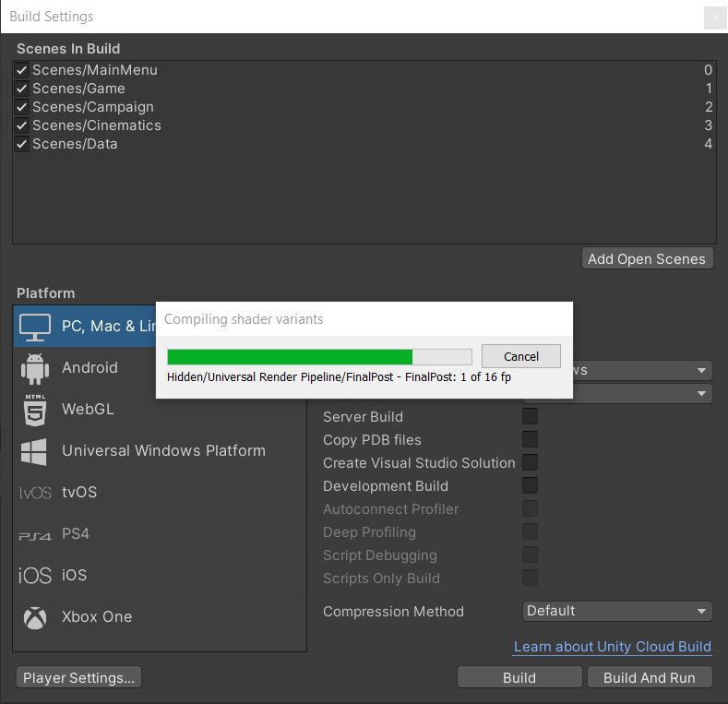Select the Universal Windows Platform logo icon

coord(34,451)
